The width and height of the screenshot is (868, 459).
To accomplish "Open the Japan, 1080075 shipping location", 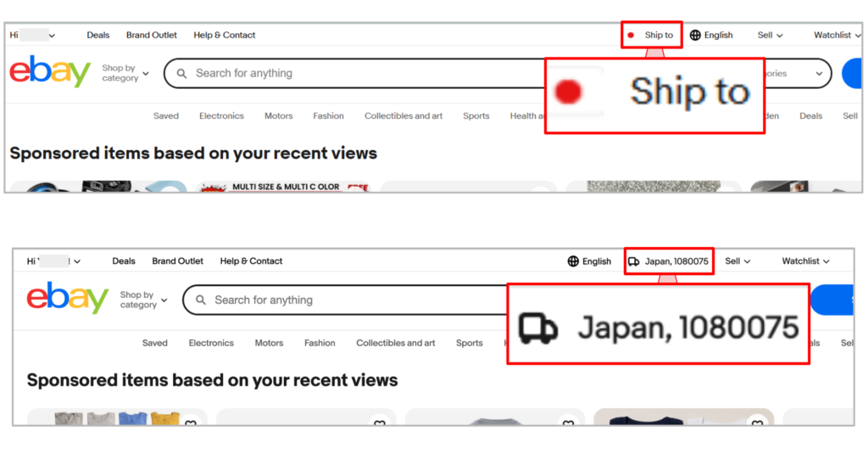I will pos(669,261).
